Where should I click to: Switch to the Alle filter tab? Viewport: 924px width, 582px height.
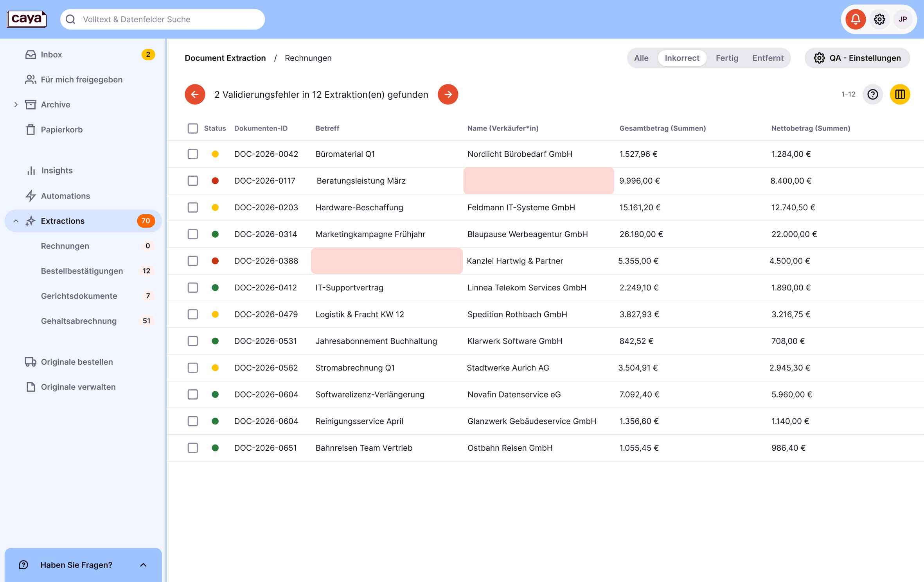pyautogui.click(x=641, y=58)
